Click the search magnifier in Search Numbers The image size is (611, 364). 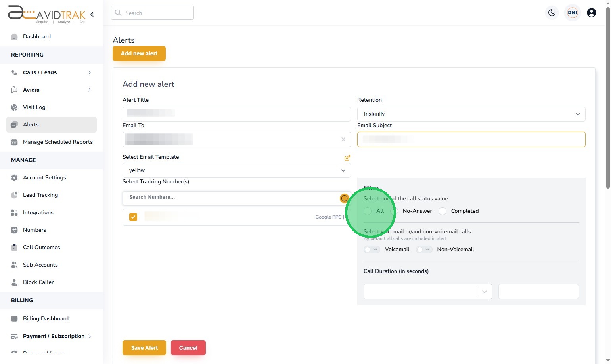tap(345, 198)
